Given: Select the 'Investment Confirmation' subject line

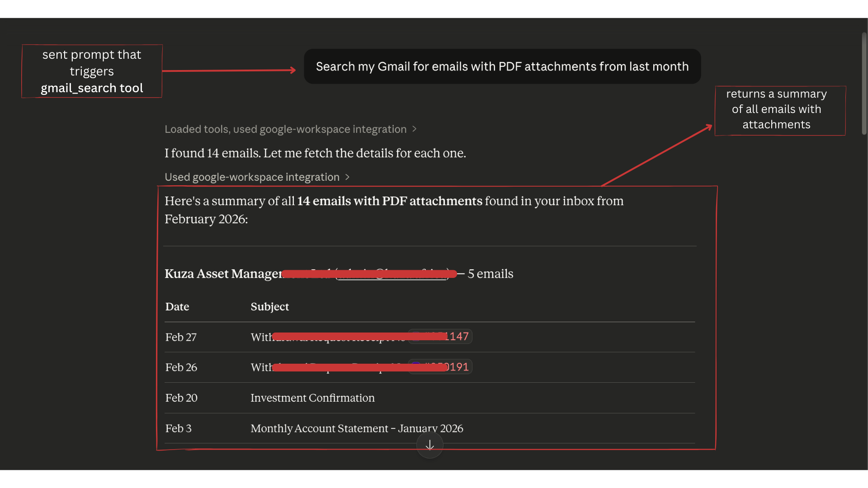Looking at the screenshot, I should click(312, 398).
